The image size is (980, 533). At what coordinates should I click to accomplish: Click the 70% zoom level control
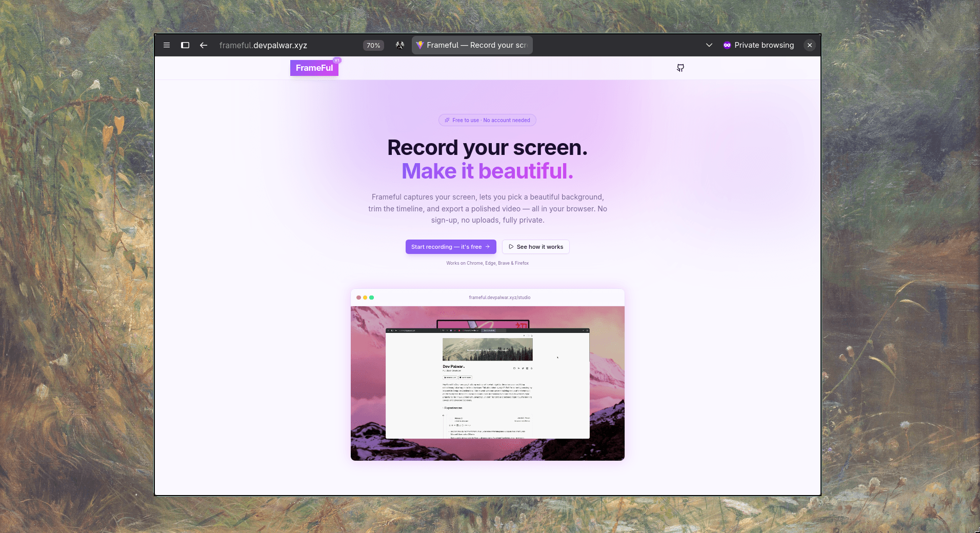(x=373, y=45)
